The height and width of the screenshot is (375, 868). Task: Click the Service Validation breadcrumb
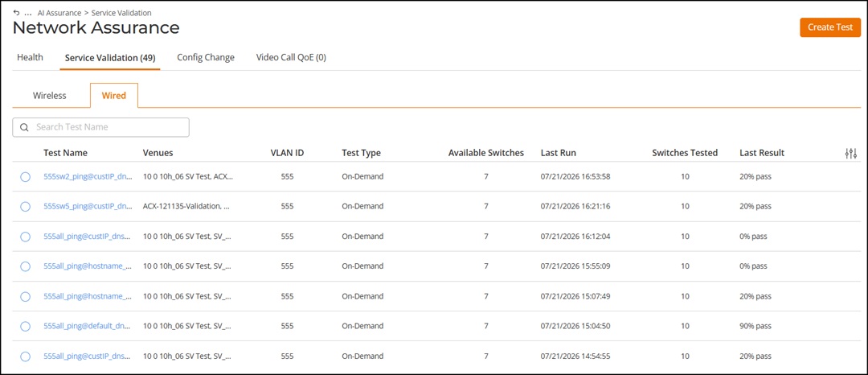(121, 13)
